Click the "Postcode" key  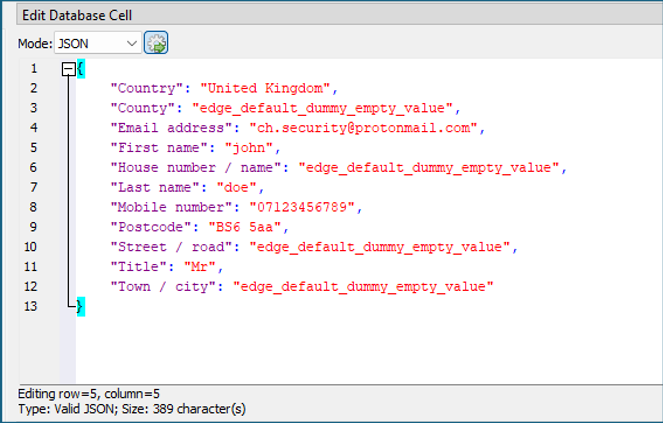(151, 227)
